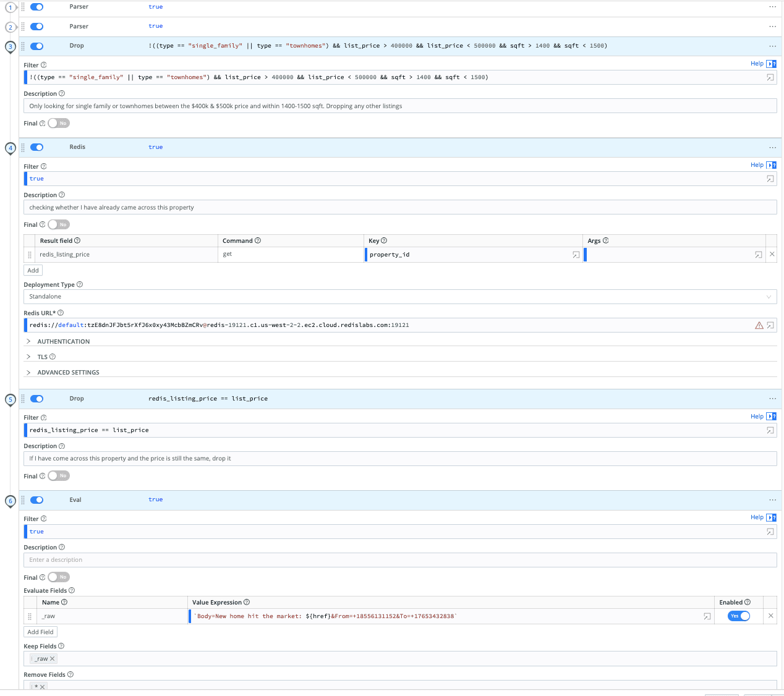This screenshot has height=696, width=784.
Task: Disable the first Parser function toggle
Action: [x=37, y=7]
